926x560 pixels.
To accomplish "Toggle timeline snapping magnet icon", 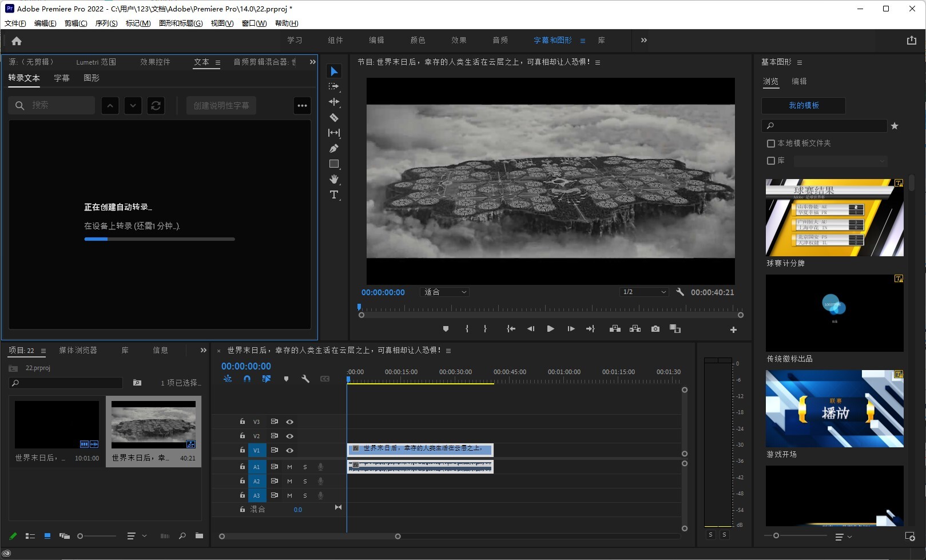I will 247,379.
